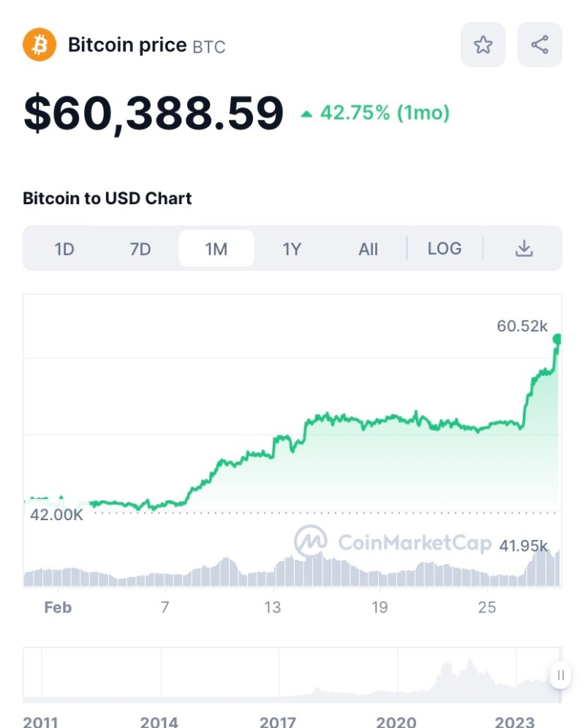
Task: Show the All time price history
Action: click(x=368, y=249)
